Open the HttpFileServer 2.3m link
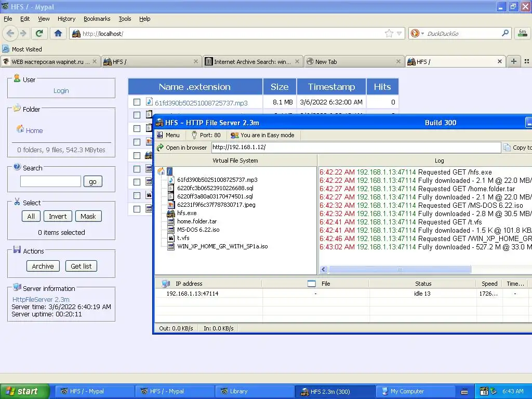This screenshot has height=399, width=532. (41, 299)
